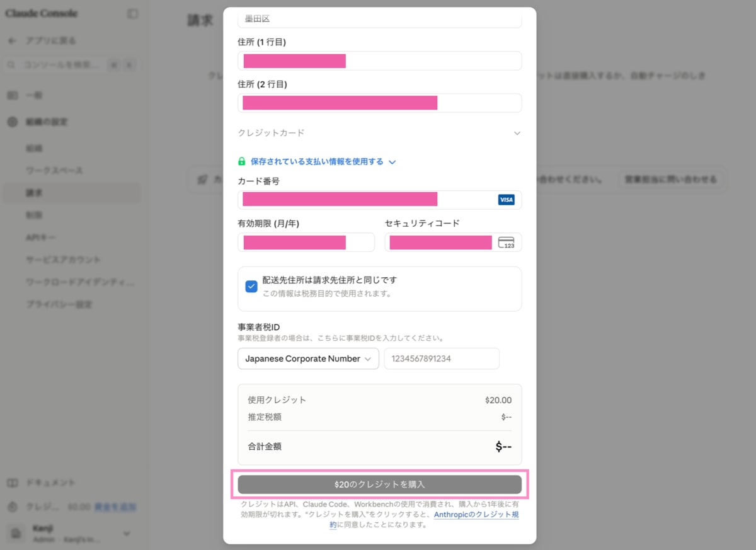Click the back arrow for アプリに戻る
The image size is (756, 550).
click(x=12, y=40)
